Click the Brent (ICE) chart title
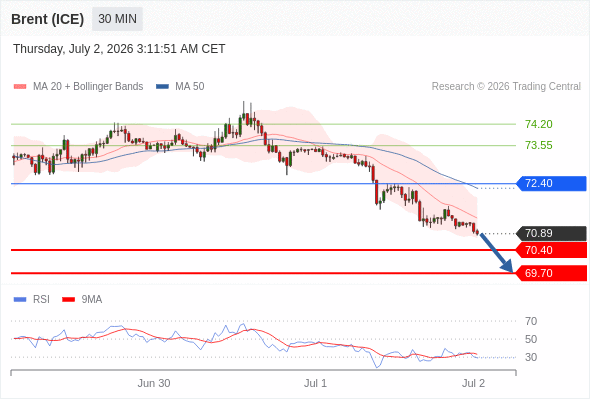590x400 pixels. (47, 19)
